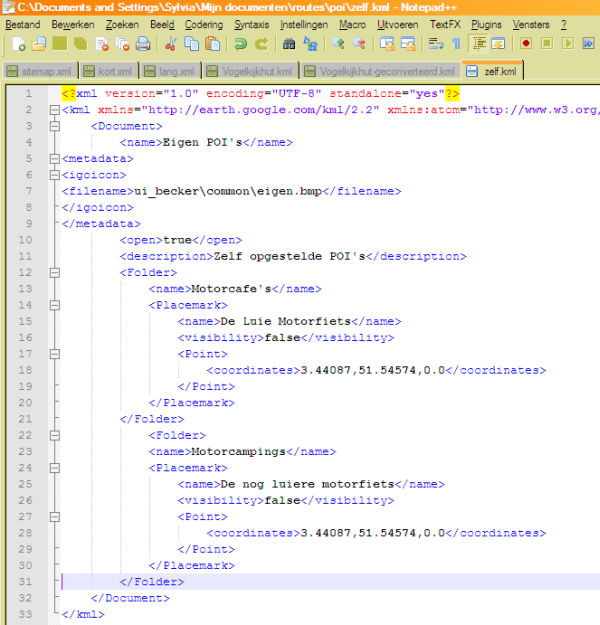Collapse the Folder fold on line 22

tap(55, 435)
